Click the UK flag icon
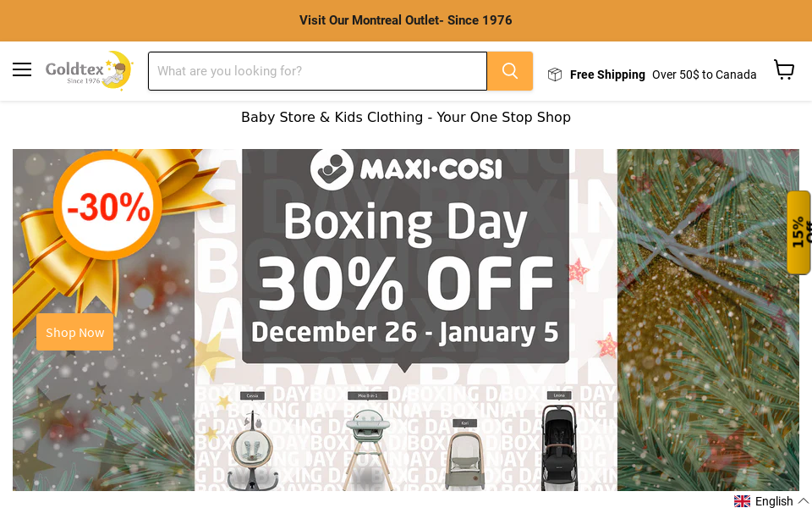 [742, 501]
